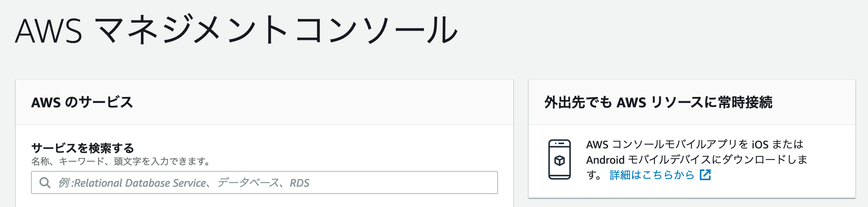868x207 pixels.
Task: Click the AWS マネジメントコンソール page title
Action: tap(236, 31)
